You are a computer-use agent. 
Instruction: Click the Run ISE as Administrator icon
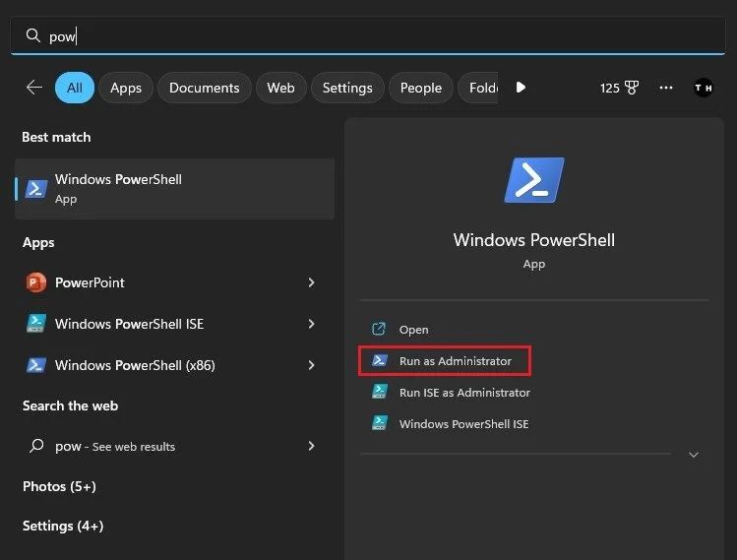[x=380, y=392]
